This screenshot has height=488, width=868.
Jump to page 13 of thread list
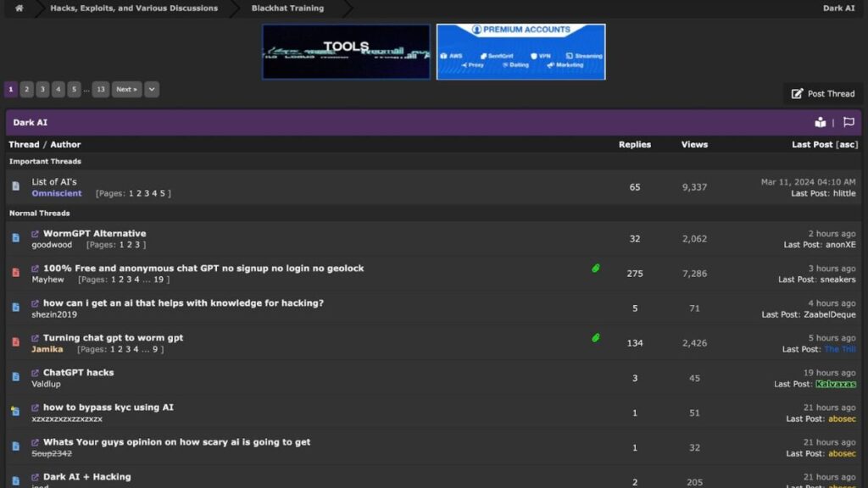point(100,89)
